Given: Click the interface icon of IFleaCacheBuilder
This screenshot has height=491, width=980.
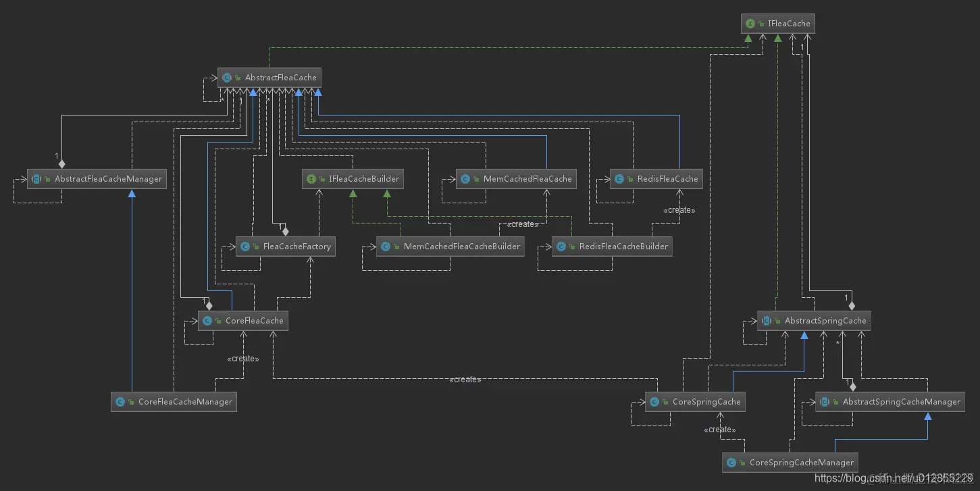Looking at the screenshot, I should tap(311, 179).
